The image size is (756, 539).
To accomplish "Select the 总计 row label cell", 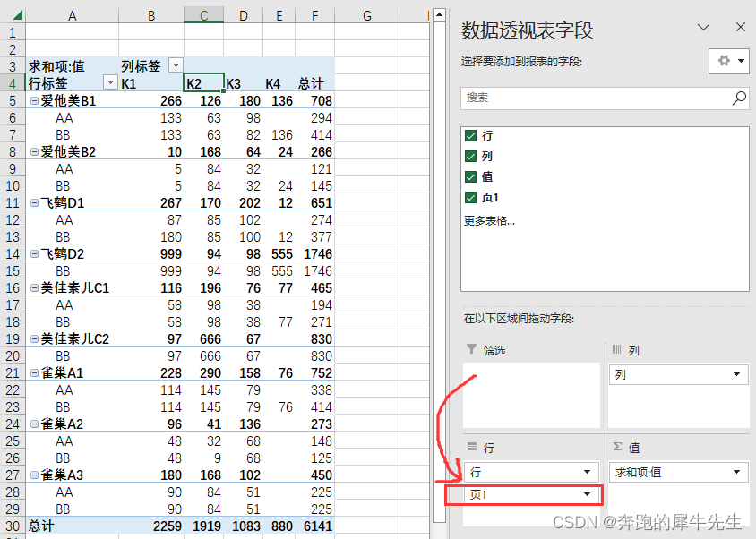I will click(x=73, y=526).
